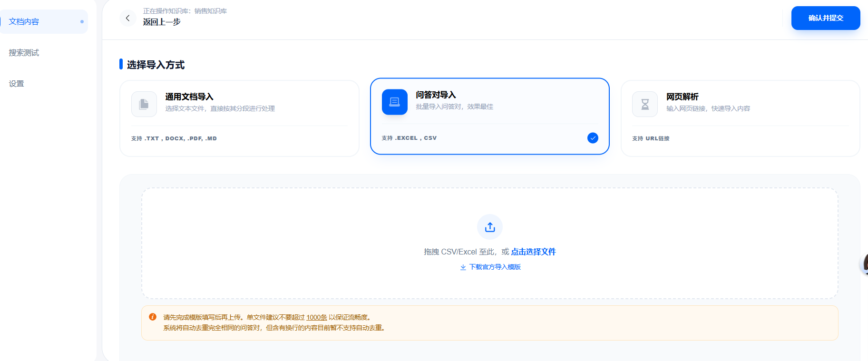Select the 网页解析 import option
The height and width of the screenshot is (361, 868).
point(740,118)
